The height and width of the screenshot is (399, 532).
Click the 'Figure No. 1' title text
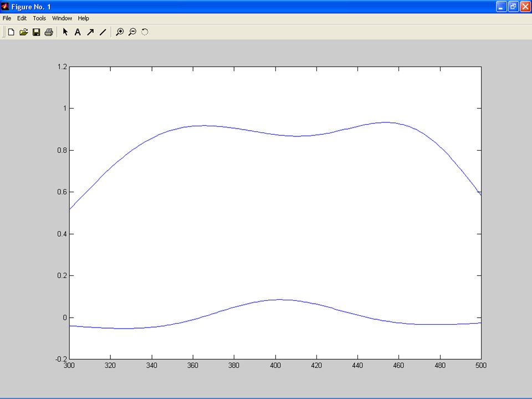[31, 7]
